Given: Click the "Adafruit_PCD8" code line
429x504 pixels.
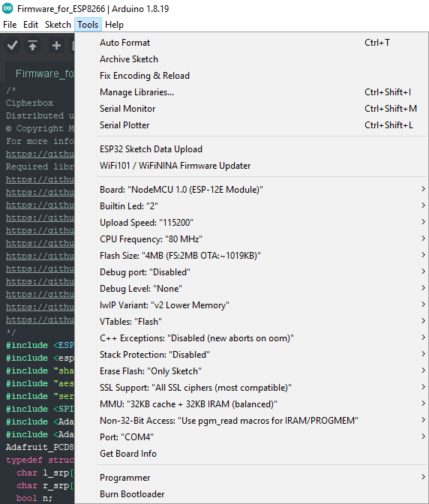Looking at the screenshot, I should (x=40, y=447).
